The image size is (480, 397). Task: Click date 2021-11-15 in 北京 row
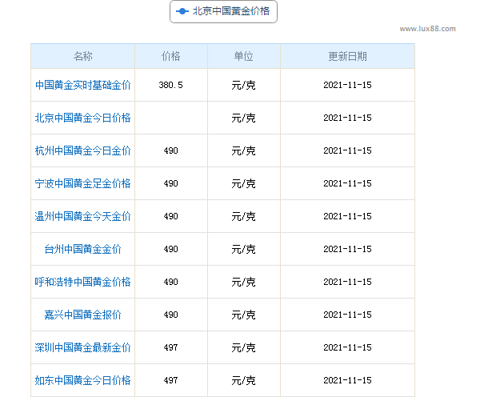coord(347,118)
